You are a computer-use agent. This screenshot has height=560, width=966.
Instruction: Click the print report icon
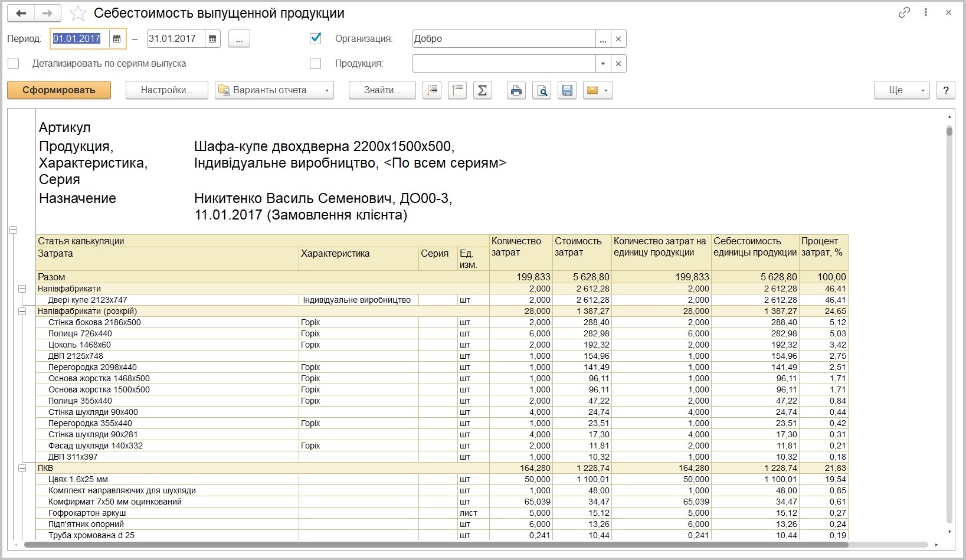tap(516, 90)
